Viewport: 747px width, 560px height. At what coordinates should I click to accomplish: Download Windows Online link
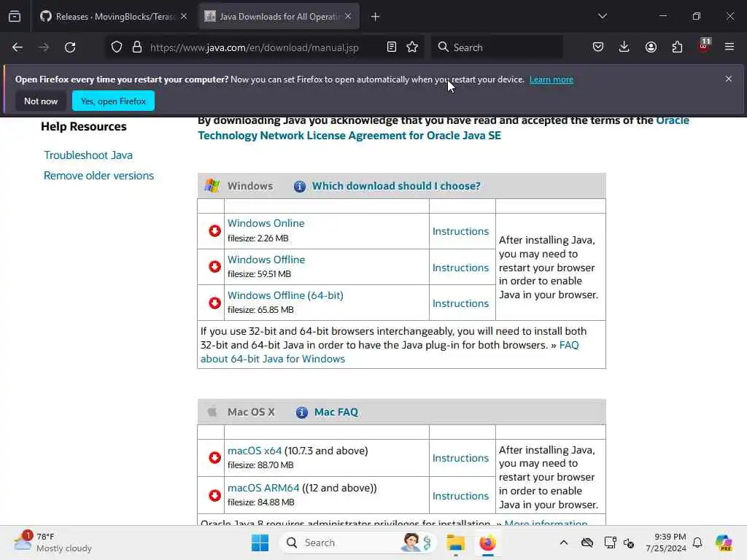(266, 223)
